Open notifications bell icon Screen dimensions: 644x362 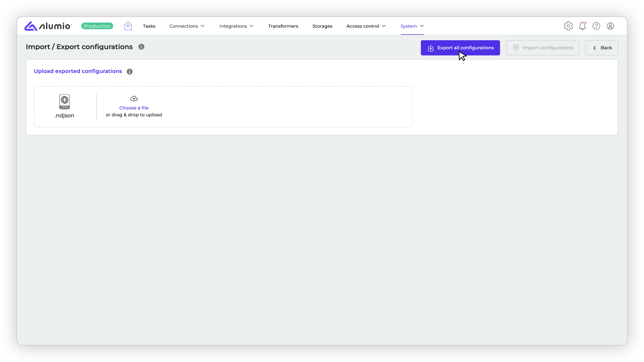click(x=582, y=26)
